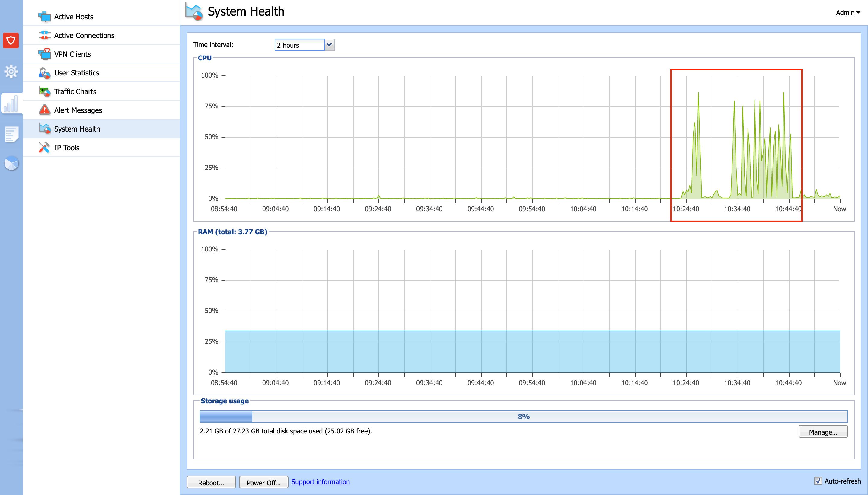This screenshot has width=868, height=495.
Task: Open Active Hosts in the sidebar
Action: (x=73, y=17)
